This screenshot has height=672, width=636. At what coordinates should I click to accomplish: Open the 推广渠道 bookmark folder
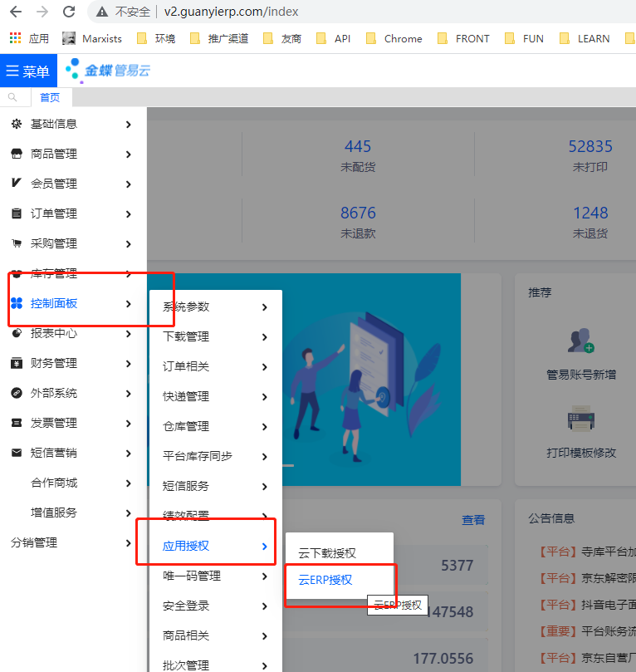point(219,38)
